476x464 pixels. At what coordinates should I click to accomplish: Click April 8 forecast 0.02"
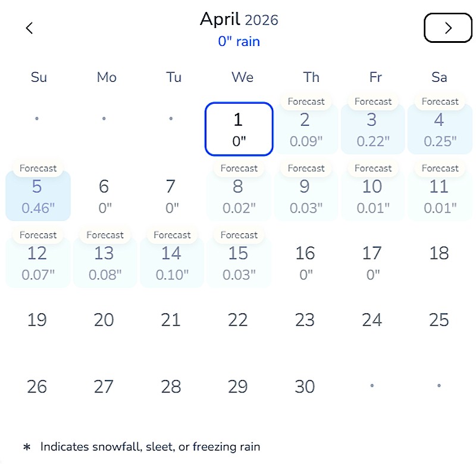(x=238, y=196)
